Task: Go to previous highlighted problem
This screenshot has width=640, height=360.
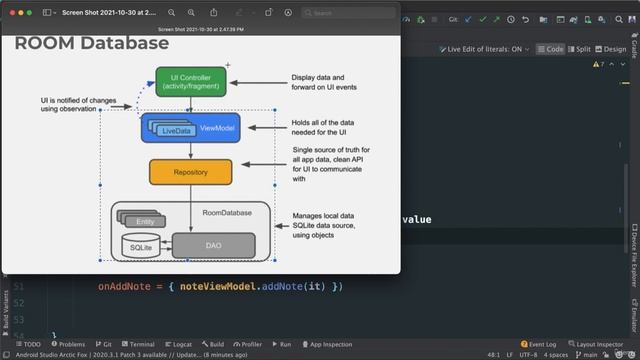Action: (x=611, y=64)
